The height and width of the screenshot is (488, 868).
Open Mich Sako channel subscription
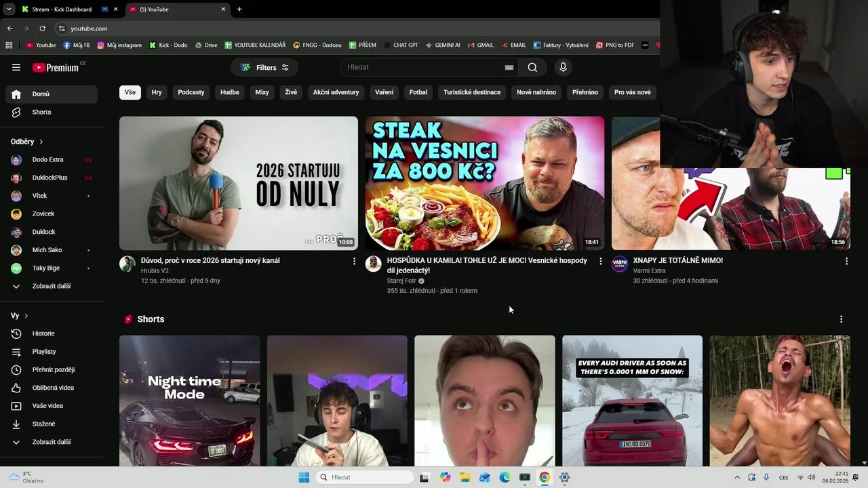[52, 250]
